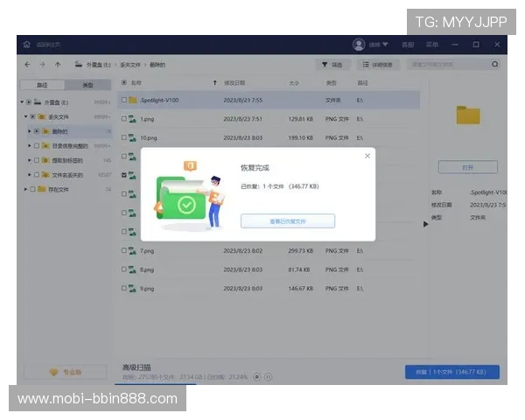525x420 pixels.
Task: Toggle the select-all checkbox in header
Action: pos(124,82)
